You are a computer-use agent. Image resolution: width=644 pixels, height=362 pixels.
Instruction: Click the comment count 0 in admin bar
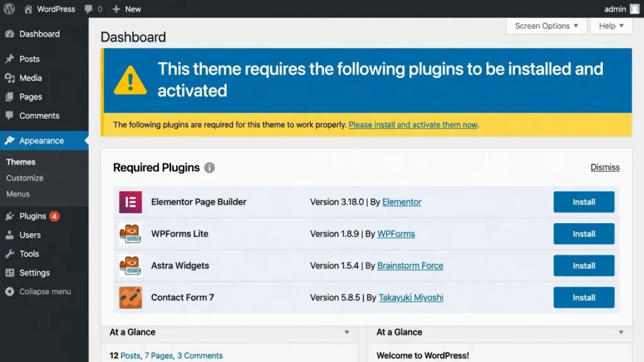click(100, 9)
